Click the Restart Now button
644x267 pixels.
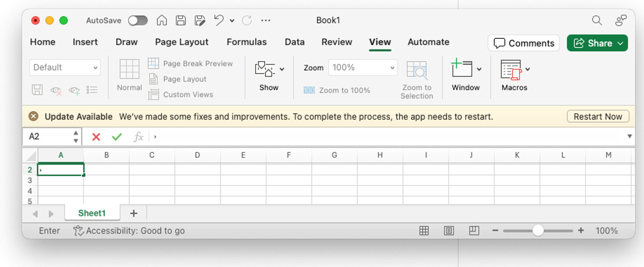597,116
